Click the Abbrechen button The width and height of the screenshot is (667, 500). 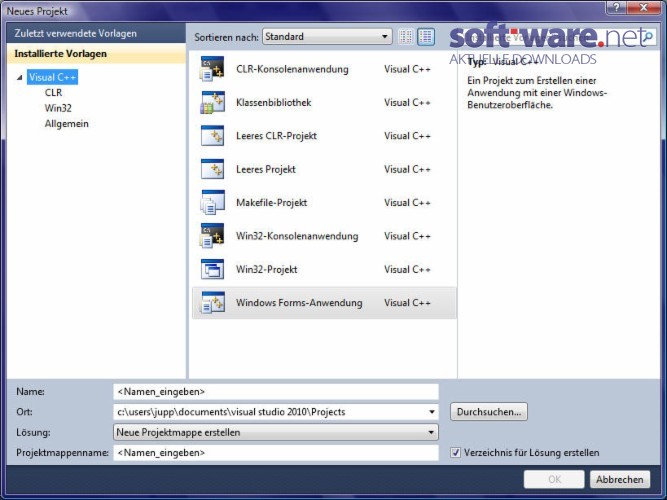620,480
